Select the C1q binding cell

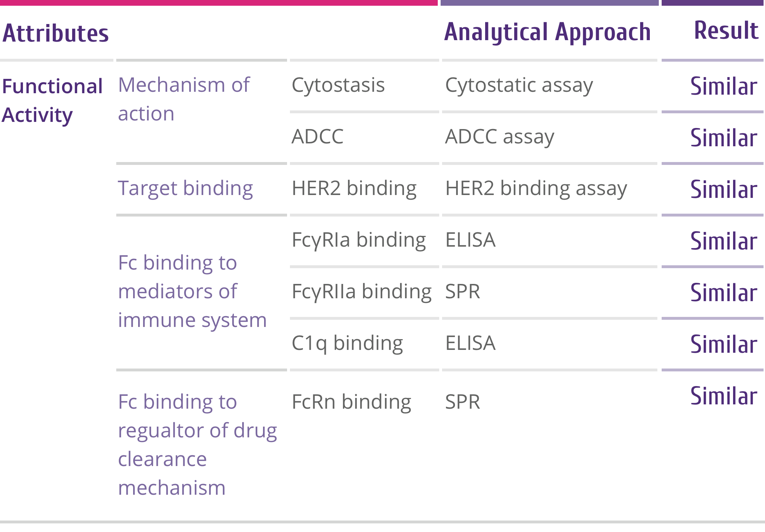click(x=347, y=343)
